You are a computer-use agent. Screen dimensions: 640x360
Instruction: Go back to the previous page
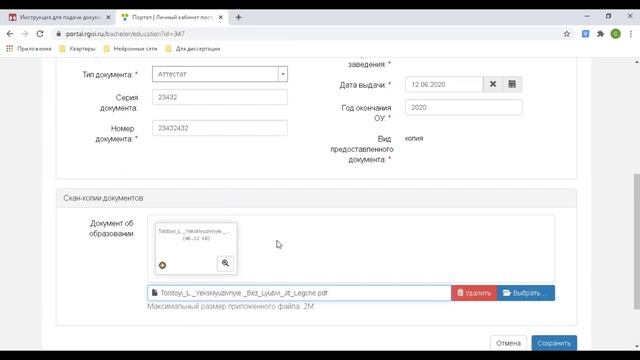click(10, 34)
